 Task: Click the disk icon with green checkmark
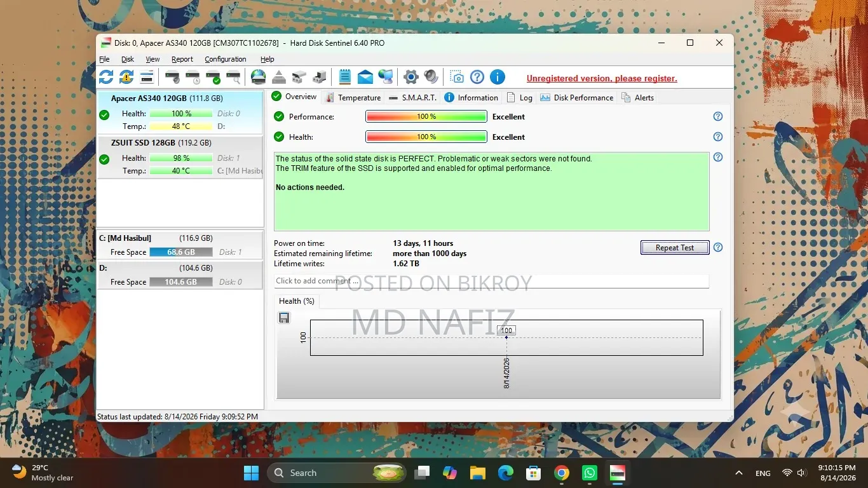213,78
